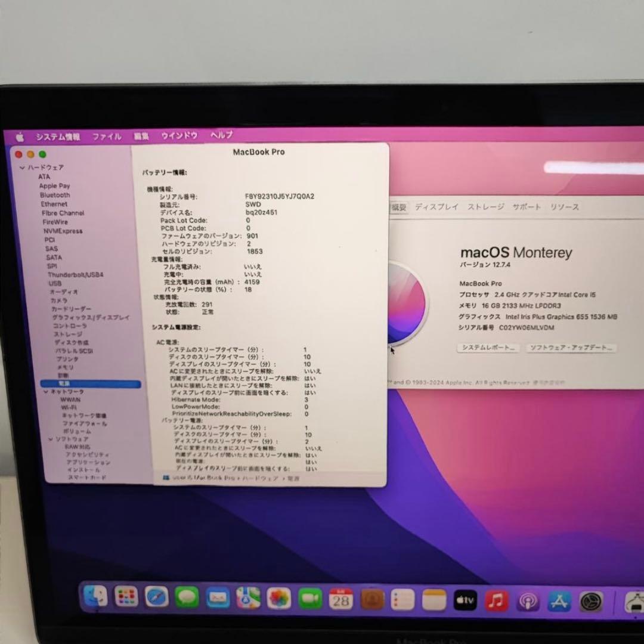Image resolution: width=644 pixels, height=644 pixels.
Task: Open Contacts app in the Dock
Action: 372,600
